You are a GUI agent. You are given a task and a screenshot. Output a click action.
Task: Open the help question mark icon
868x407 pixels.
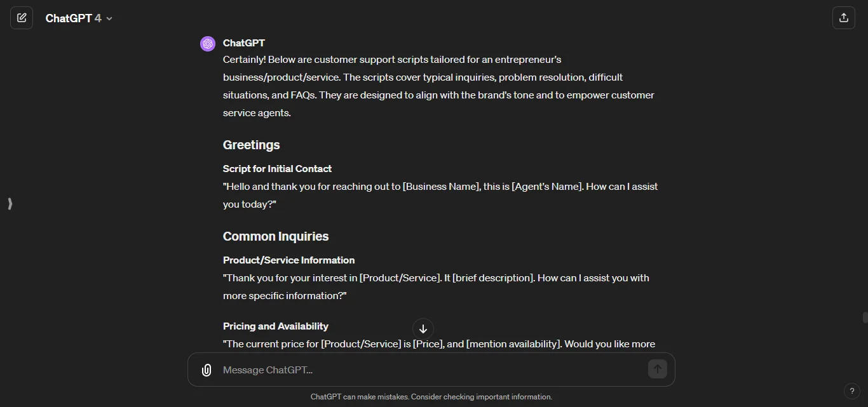click(x=852, y=391)
